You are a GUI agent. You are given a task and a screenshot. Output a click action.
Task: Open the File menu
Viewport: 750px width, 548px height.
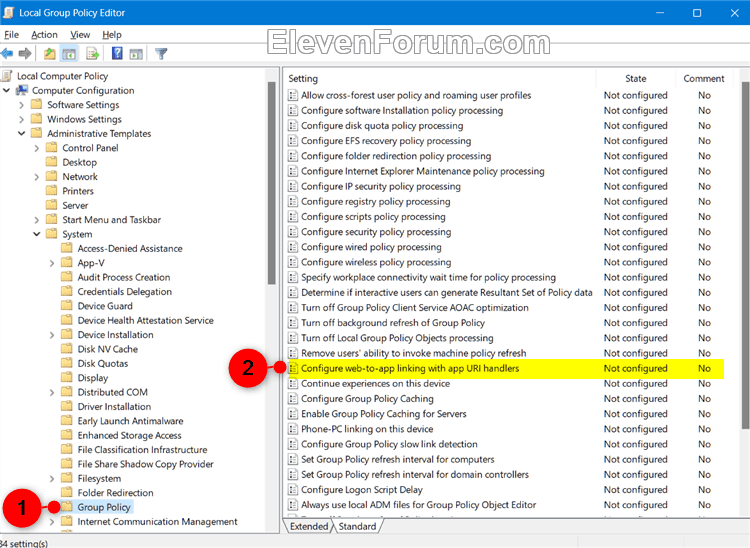11,34
